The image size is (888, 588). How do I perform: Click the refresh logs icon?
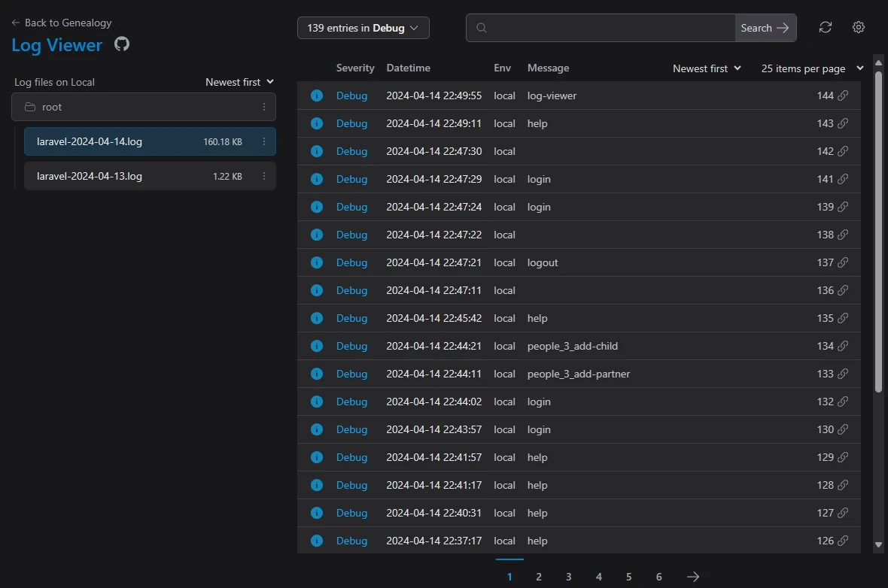pyautogui.click(x=825, y=27)
